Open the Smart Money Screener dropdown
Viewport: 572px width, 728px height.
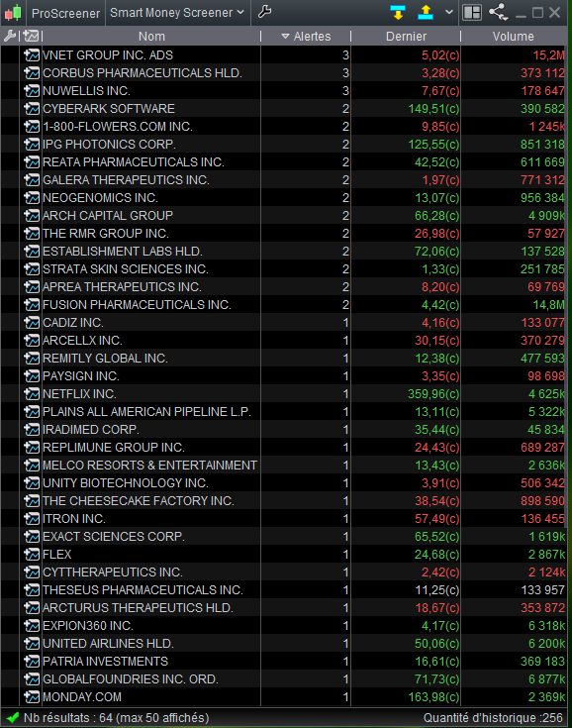pyautogui.click(x=177, y=13)
